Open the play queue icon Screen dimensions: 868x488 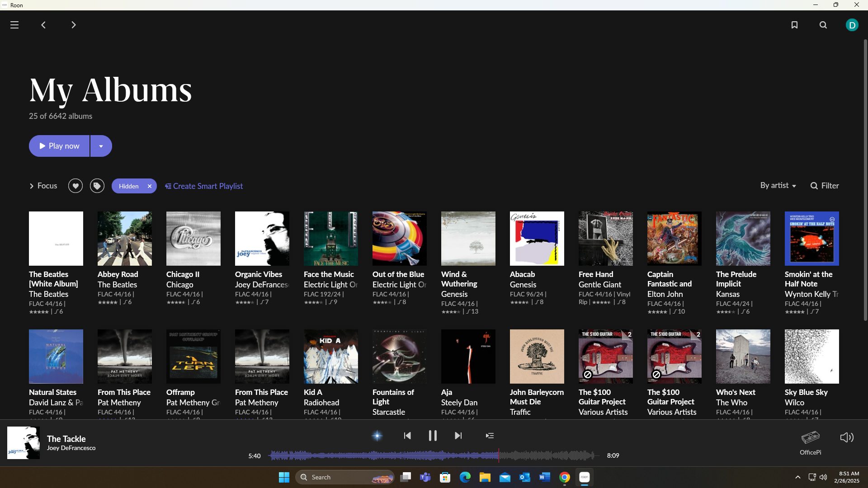490,436
